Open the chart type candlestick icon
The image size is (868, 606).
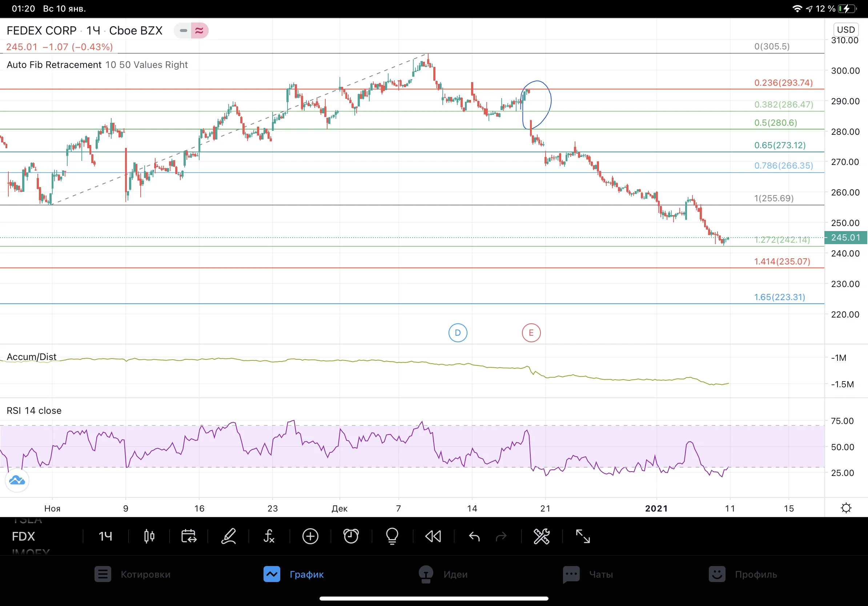coord(149,536)
